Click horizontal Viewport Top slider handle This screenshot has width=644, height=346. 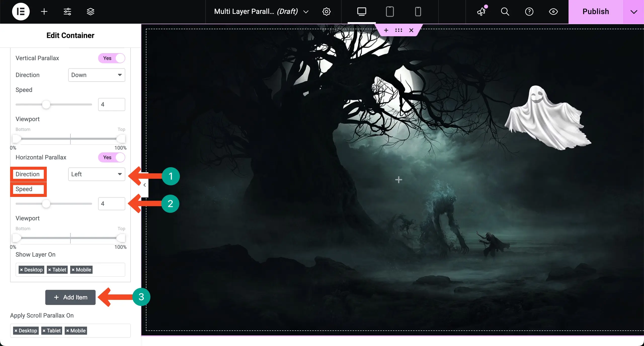[x=121, y=238]
